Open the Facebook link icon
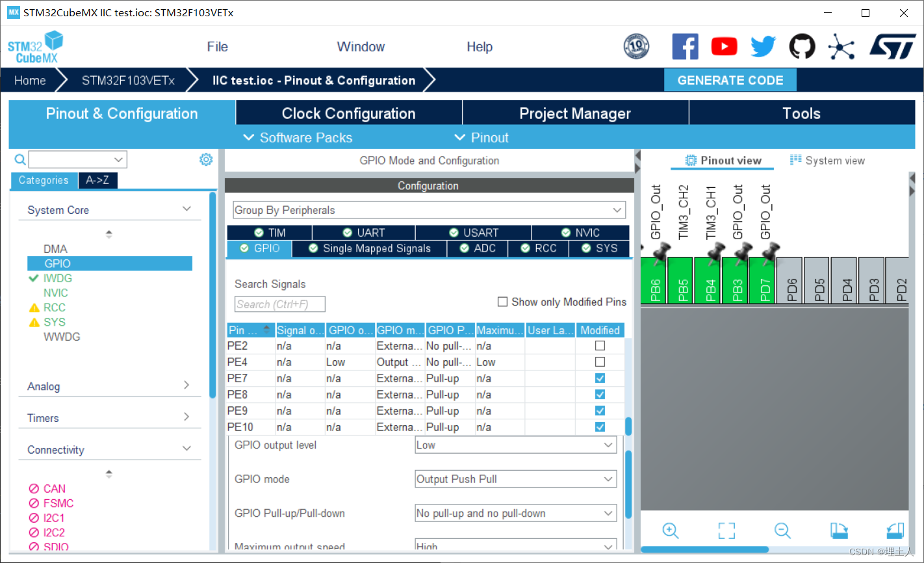 685,47
